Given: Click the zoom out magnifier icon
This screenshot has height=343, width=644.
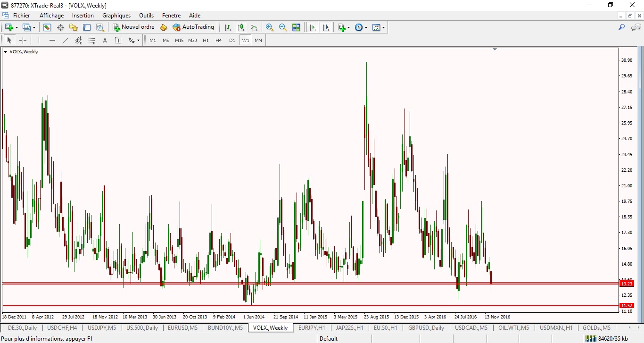Looking at the screenshot, I should [283, 27].
